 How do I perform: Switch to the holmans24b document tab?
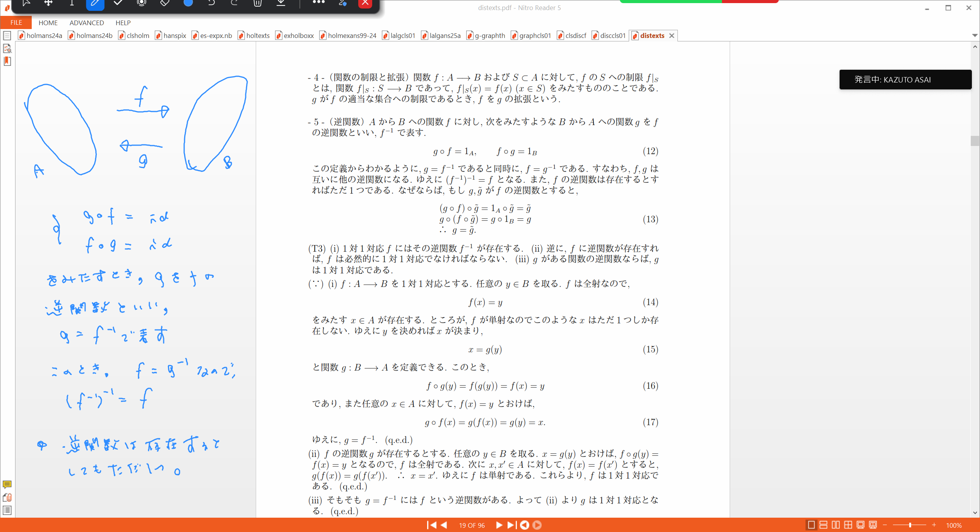coord(91,36)
